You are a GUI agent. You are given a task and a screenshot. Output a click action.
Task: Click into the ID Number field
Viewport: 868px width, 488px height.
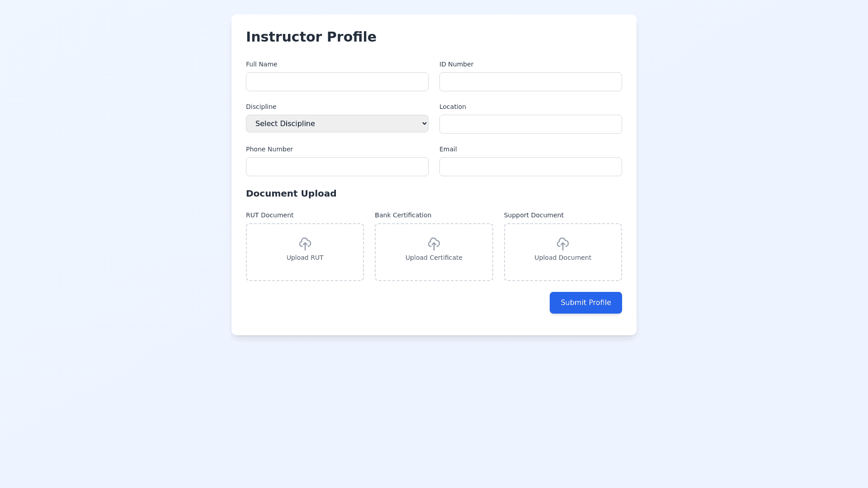click(530, 82)
